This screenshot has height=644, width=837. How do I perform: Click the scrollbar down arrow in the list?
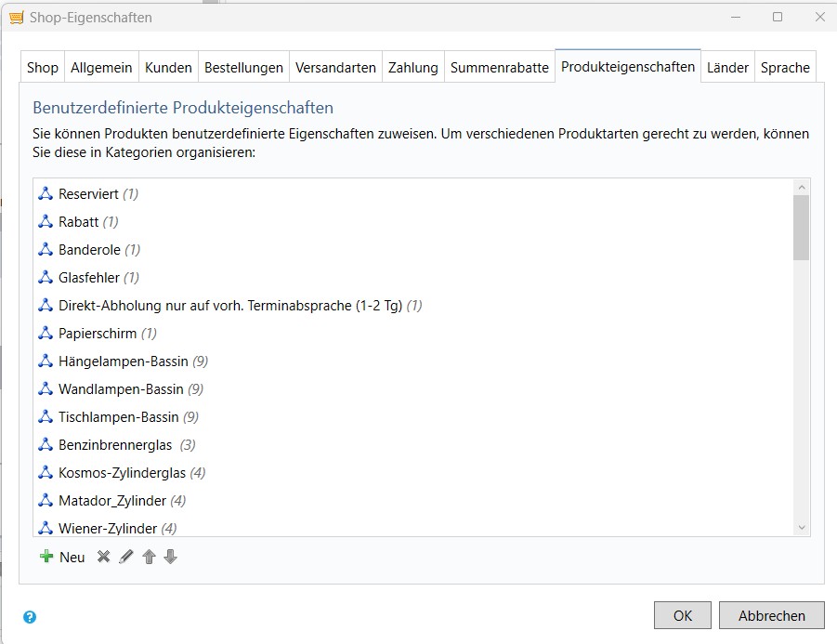click(801, 527)
